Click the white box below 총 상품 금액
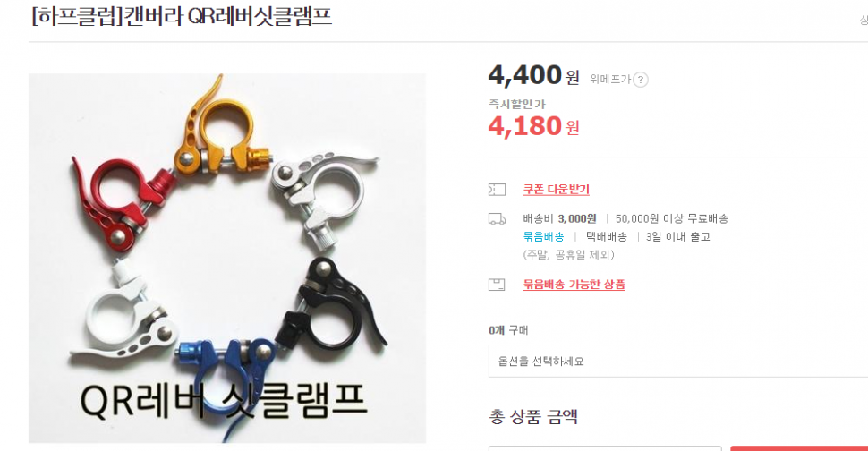 point(605,448)
